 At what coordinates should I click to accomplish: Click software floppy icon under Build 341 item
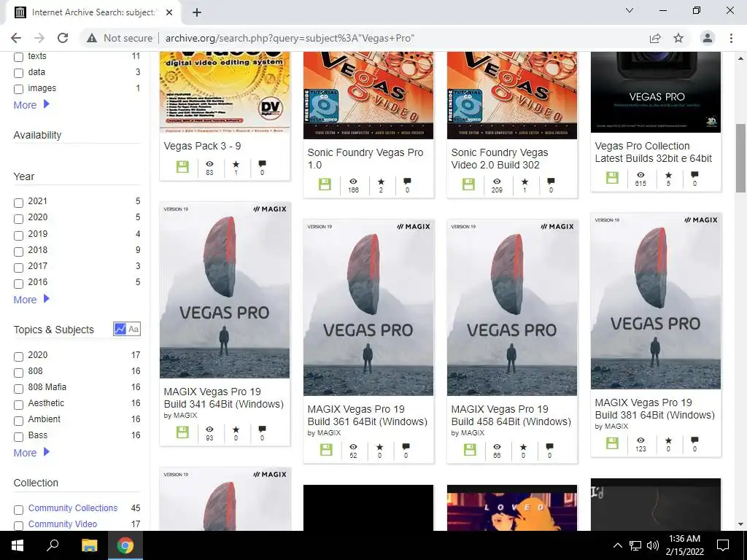(x=182, y=432)
